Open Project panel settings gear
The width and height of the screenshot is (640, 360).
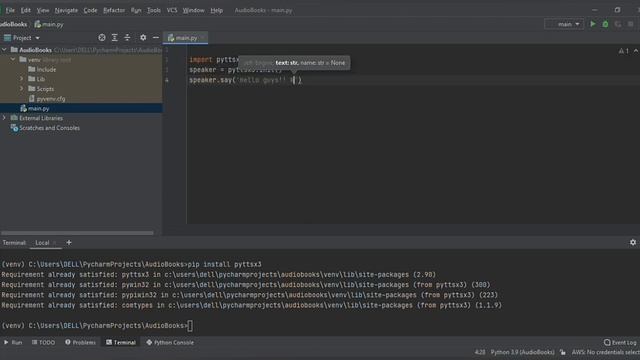tap(143, 38)
